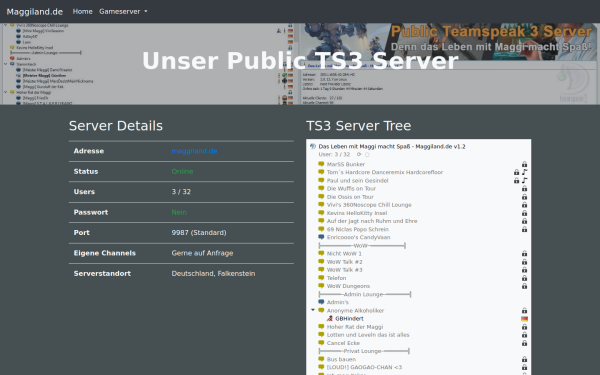
Task: Click the lock icon on MarSS Bunker row
Action: click(524, 164)
